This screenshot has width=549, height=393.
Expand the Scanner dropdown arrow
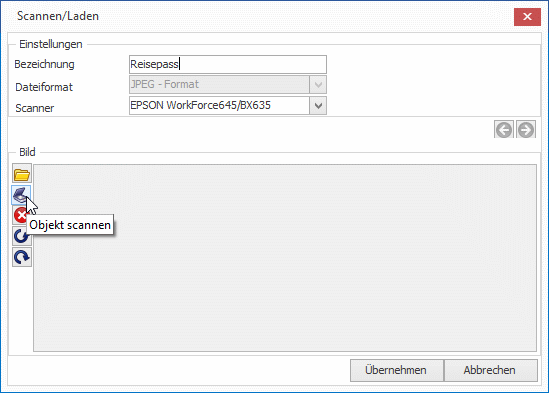318,105
